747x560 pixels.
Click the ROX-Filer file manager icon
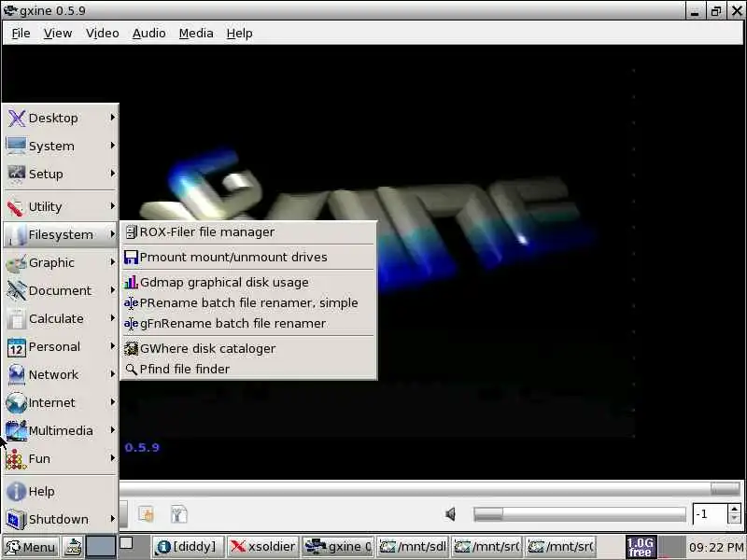pos(131,232)
